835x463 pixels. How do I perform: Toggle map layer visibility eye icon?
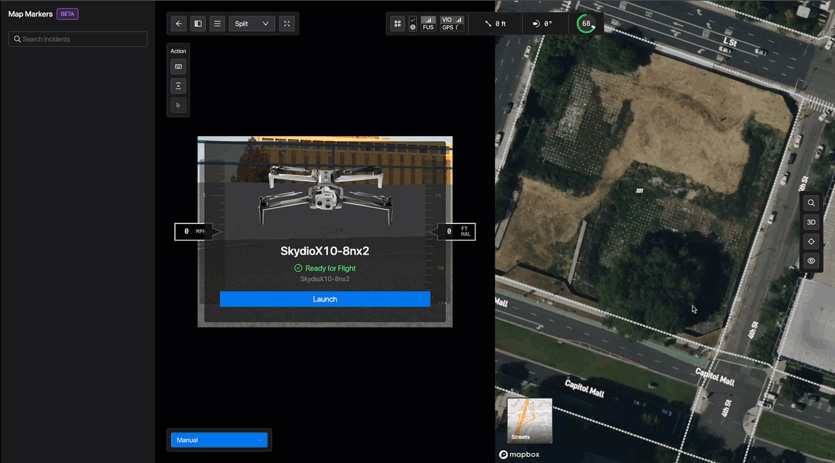click(811, 261)
